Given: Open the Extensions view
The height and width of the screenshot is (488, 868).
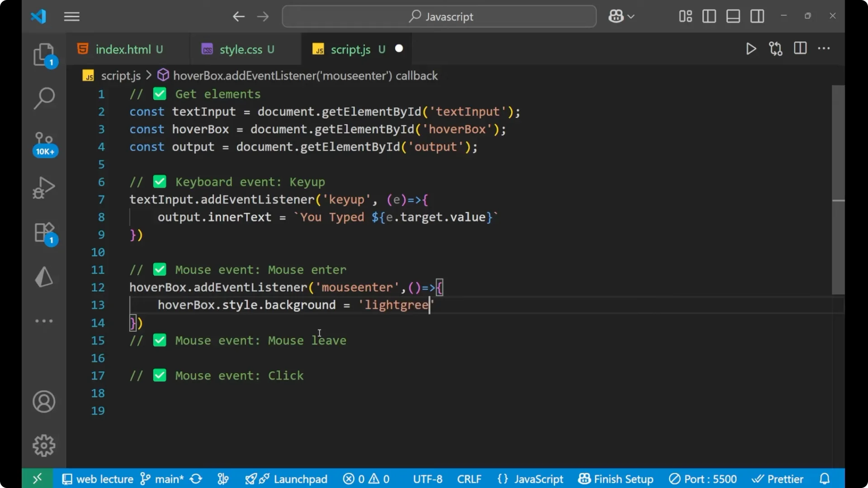Looking at the screenshot, I should click(44, 232).
